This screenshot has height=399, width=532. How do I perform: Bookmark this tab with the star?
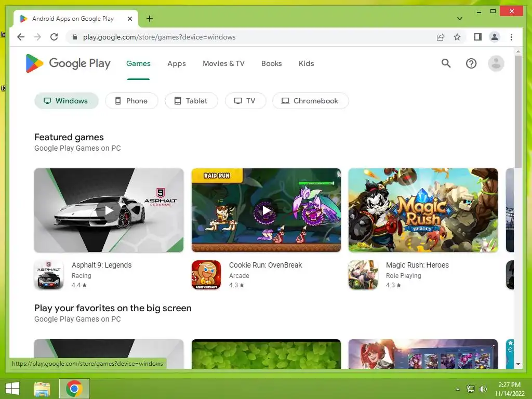click(x=457, y=37)
